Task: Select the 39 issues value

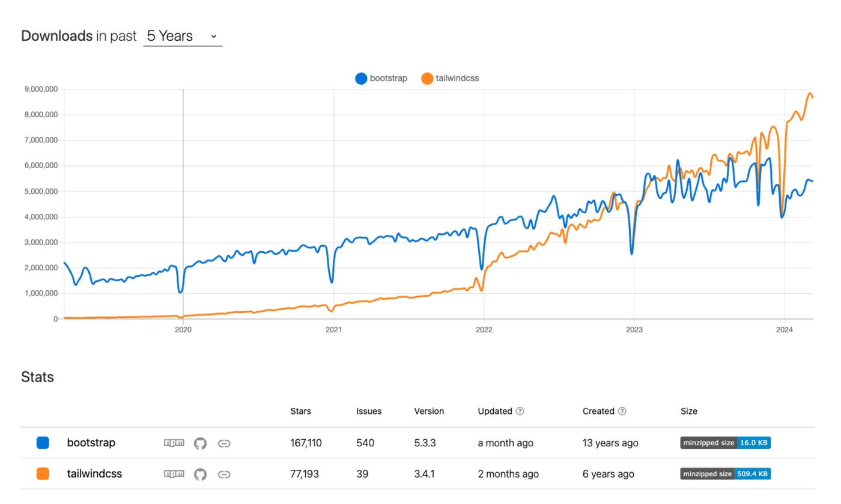Action: 362,473
